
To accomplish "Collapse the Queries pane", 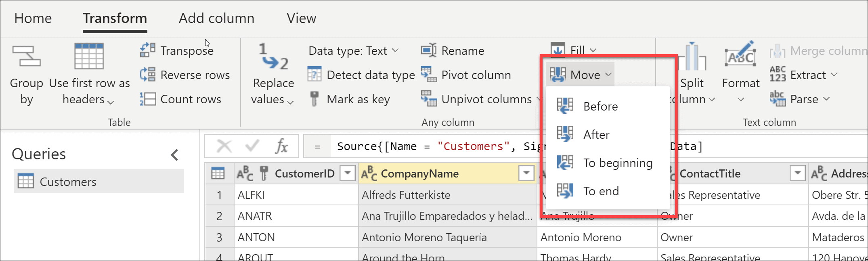I will click(x=175, y=155).
